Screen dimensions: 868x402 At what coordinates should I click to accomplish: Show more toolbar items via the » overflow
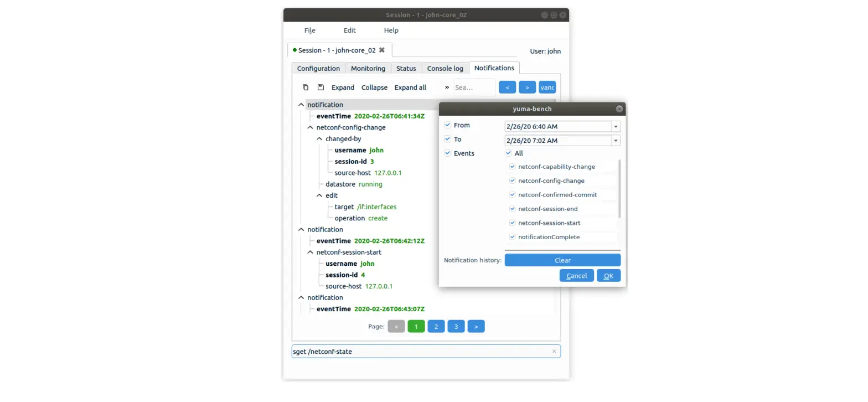pos(447,87)
